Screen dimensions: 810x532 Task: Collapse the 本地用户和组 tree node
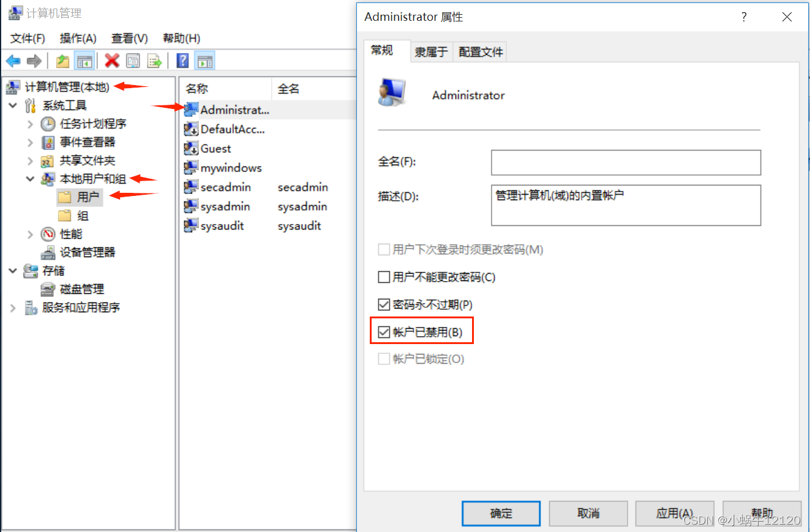[31, 179]
